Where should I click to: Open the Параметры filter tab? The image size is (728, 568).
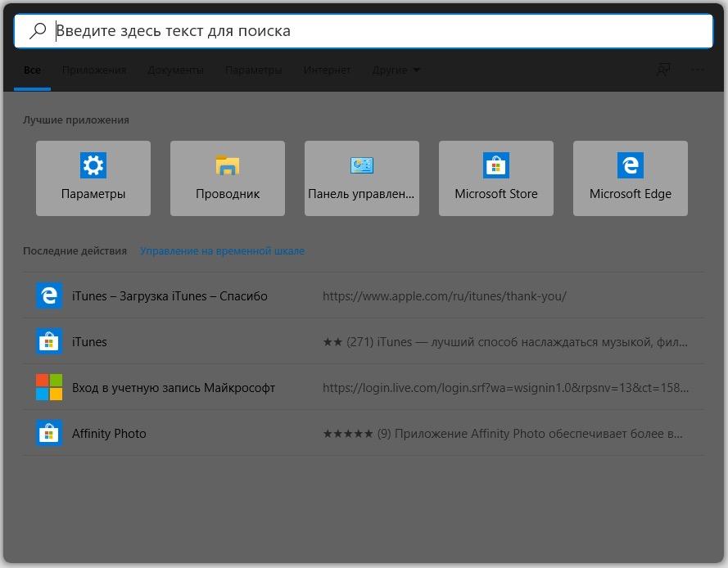254,70
